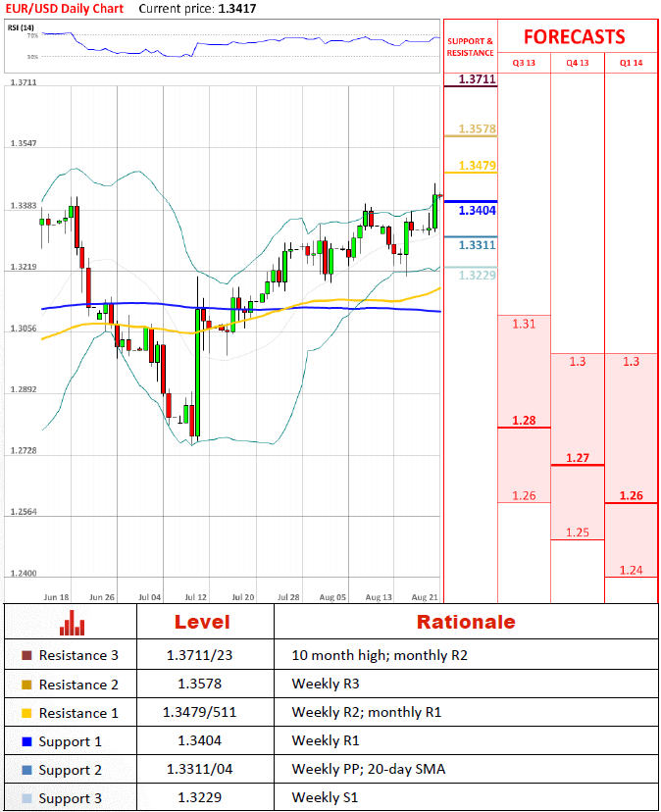Click the RSI (14) label
The image size is (661, 812).
coord(21,27)
